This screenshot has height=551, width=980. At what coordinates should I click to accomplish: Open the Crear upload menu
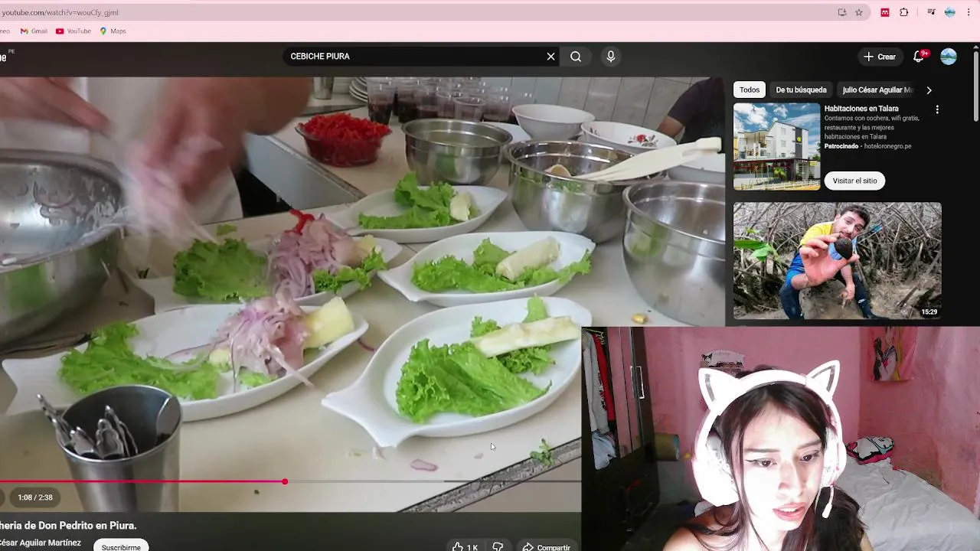[880, 57]
